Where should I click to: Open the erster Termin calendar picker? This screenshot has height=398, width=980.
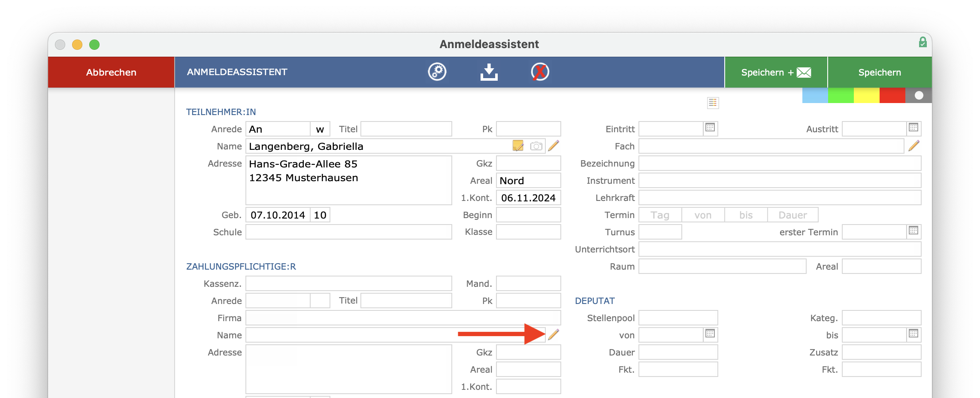pos(913,231)
